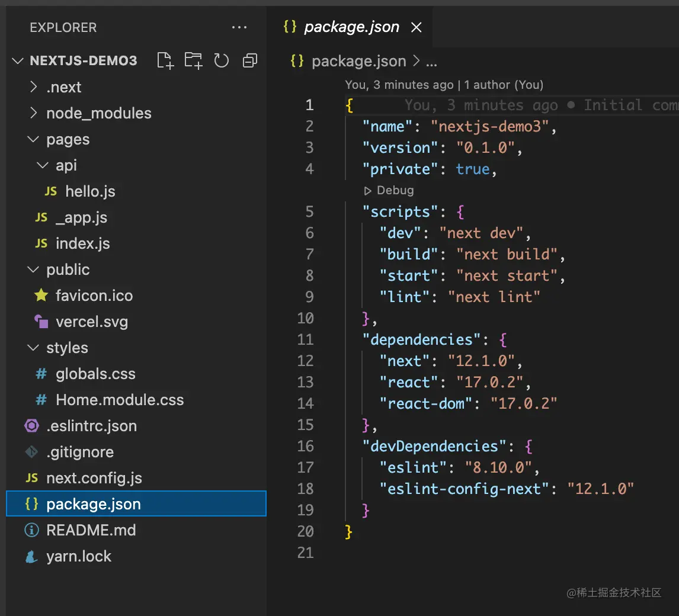Open the vercel.svg file
The height and width of the screenshot is (616, 679).
coord(91,322)
